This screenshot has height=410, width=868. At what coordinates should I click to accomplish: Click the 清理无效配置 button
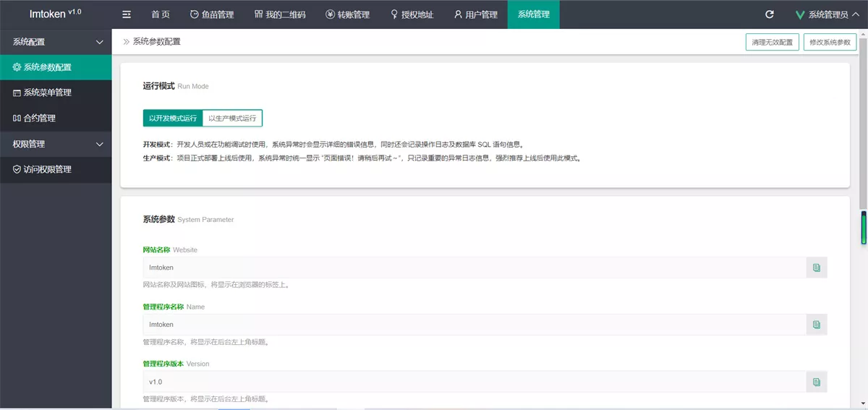772,42
